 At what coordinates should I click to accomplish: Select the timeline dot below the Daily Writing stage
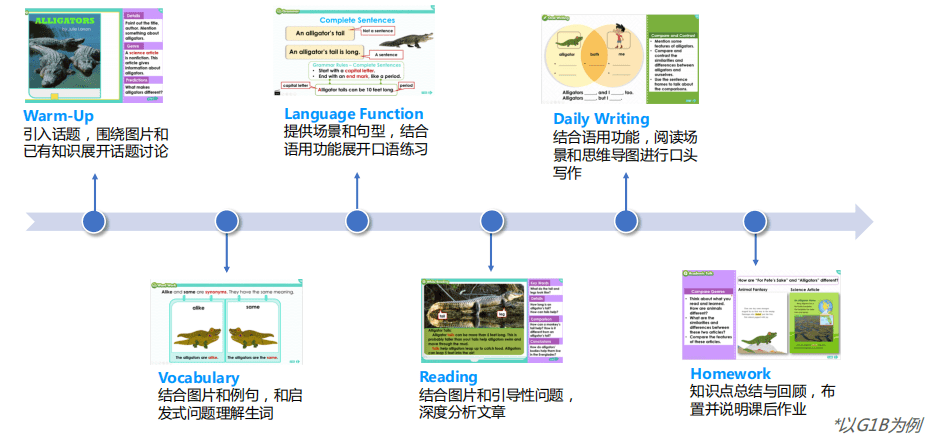(x=626, y=222)
